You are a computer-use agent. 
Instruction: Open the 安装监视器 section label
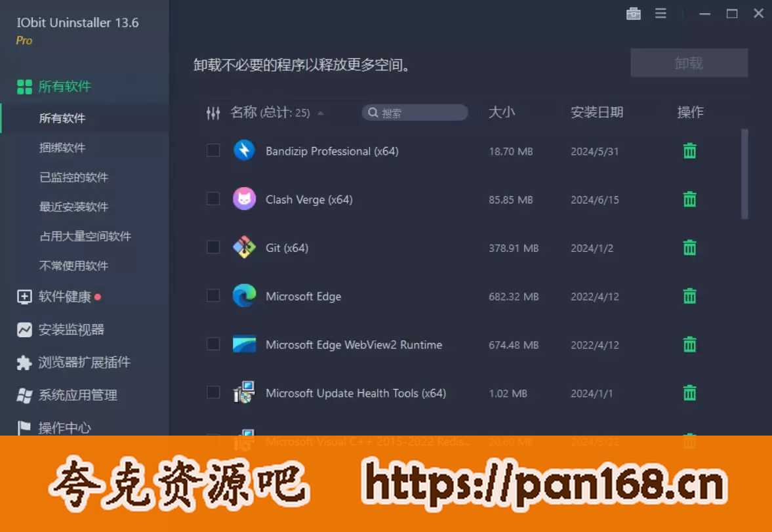click(x=71, y=329)
